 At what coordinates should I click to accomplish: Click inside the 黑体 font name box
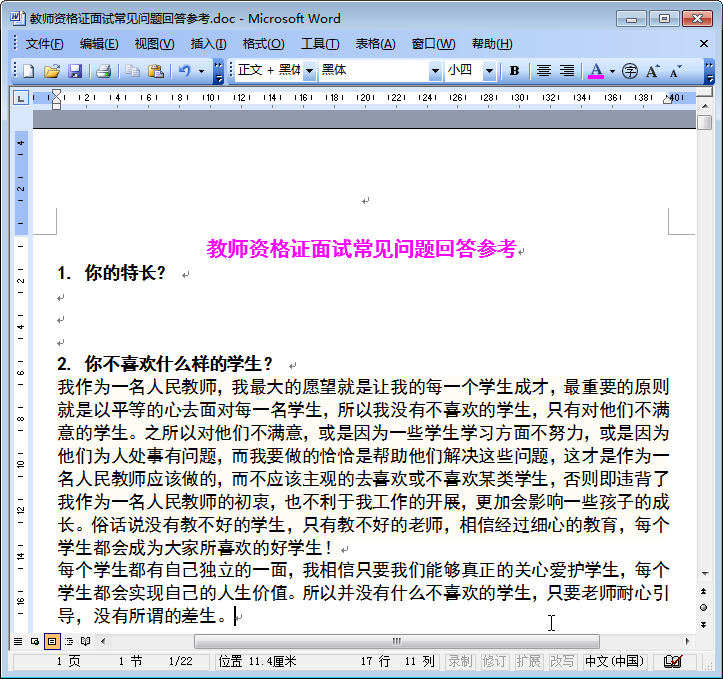click(373, 71)
